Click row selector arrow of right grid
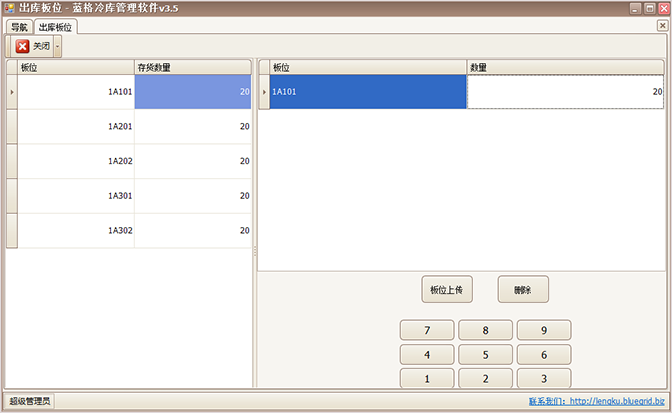672x413 pixels. tap(264, 92)
